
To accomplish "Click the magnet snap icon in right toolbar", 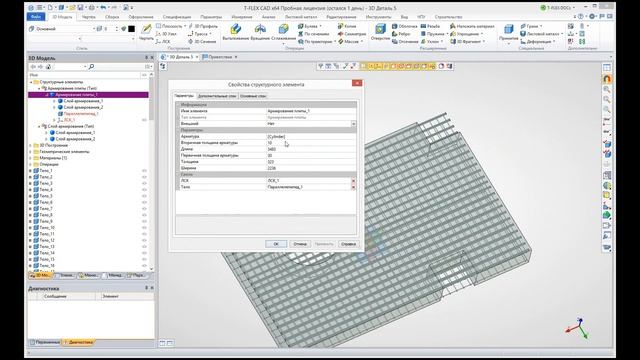I will point(607,79).
